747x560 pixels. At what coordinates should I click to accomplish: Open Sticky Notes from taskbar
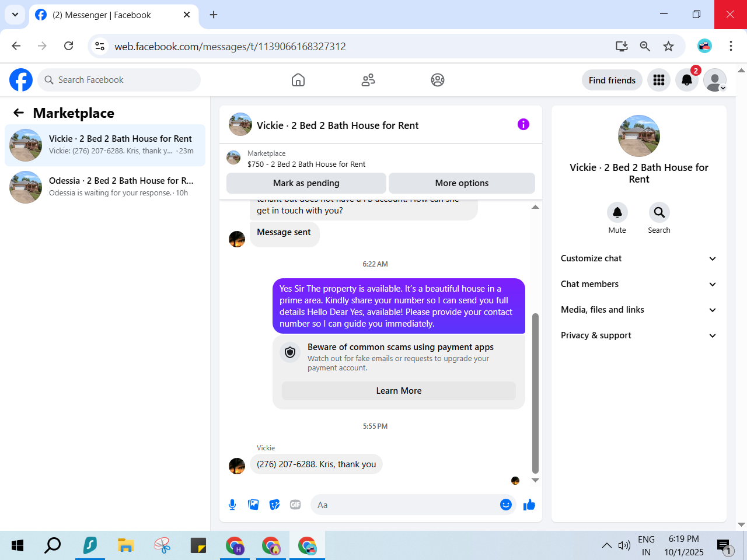pos(198,545)
